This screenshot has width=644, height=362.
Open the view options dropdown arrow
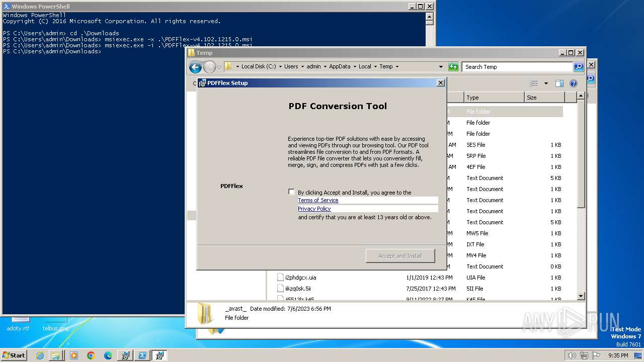coord(546,83)
